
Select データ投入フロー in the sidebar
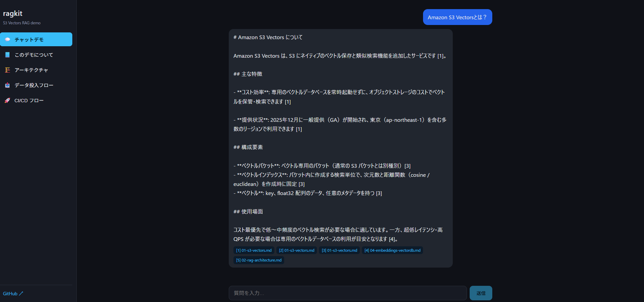pos(36,85)
